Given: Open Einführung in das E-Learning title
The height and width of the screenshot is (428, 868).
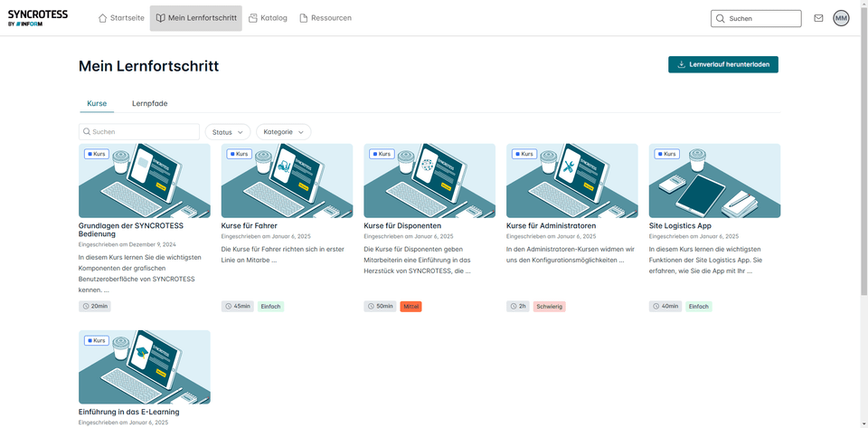Looking at the screenshot, I should [129, 412].
